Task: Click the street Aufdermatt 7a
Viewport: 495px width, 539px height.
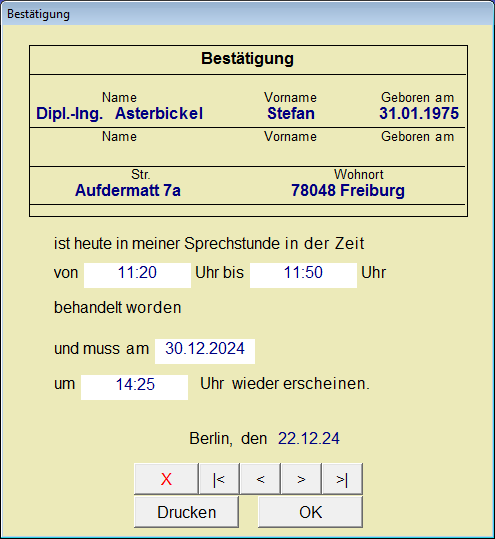Action: tap(128, 190)
